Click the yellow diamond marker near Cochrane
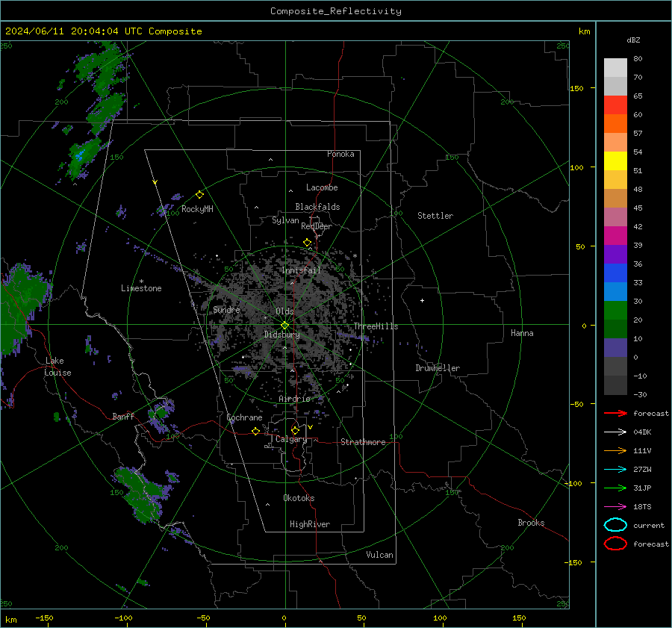 tap(255, 431)
